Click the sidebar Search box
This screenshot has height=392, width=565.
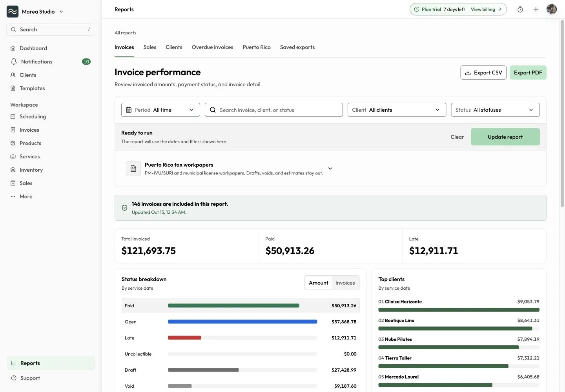pos(51,29)
